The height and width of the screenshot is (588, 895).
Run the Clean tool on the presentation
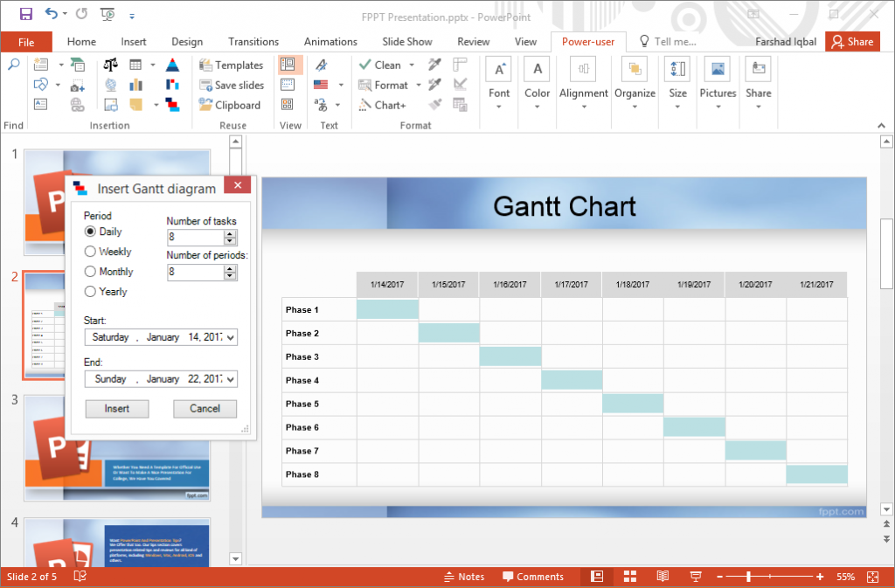[x=385, y=64]
